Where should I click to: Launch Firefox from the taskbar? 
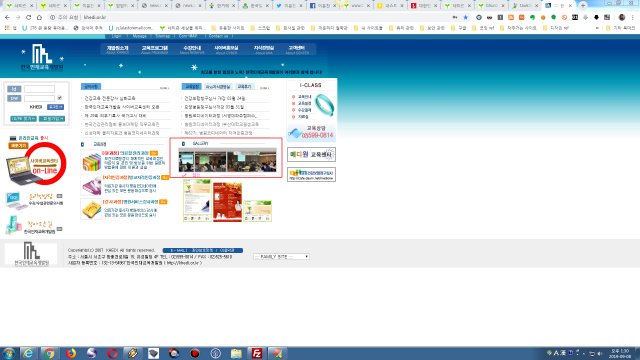coord(71,353)
